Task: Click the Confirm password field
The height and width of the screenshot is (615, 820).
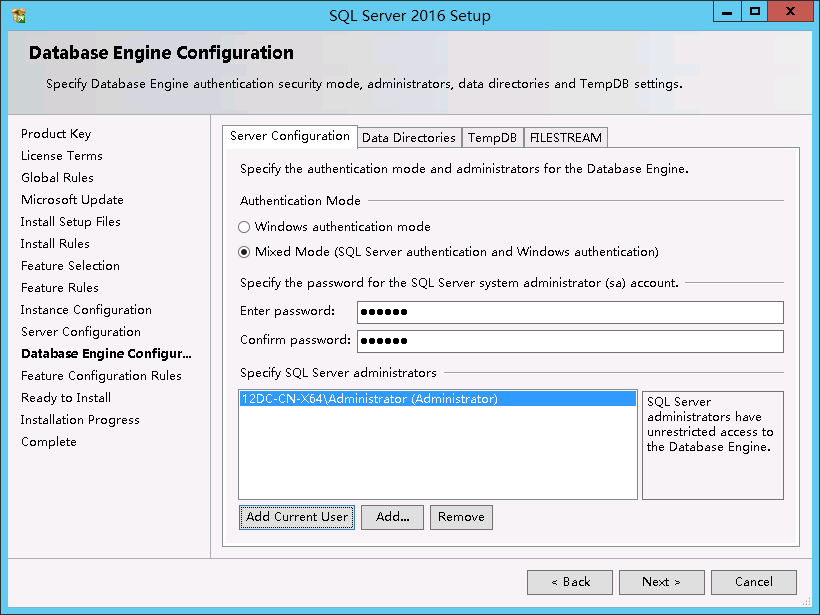Action: [570, 341]
